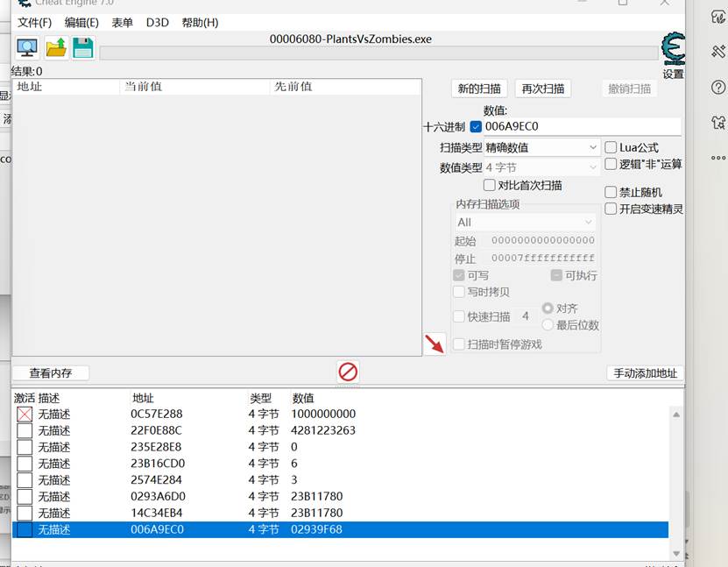Toggle the 可写 writable checkbox

[459, 275]
